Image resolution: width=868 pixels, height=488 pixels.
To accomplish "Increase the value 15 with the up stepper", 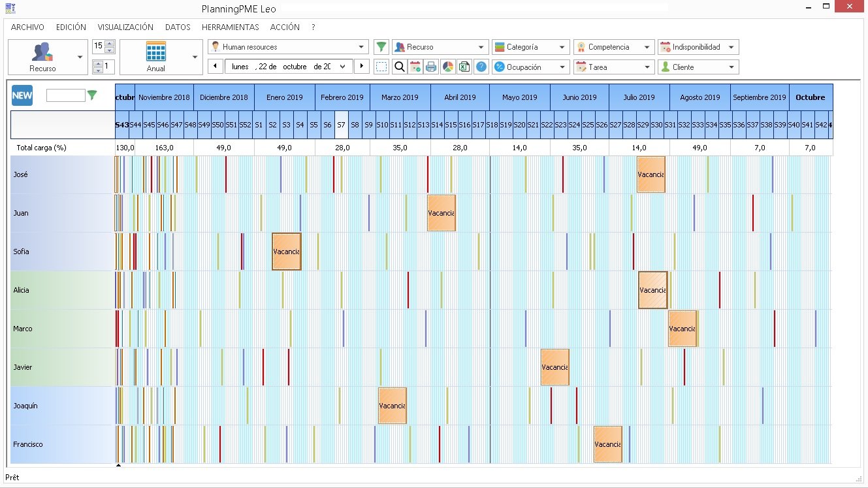I will coord(110,42).
